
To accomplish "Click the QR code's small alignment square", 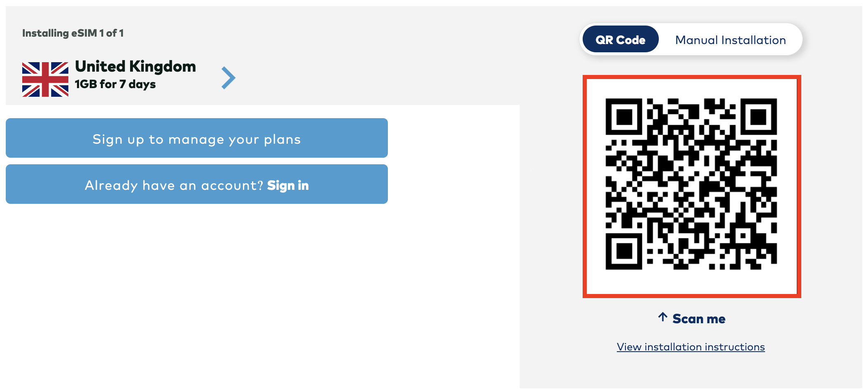I will tap(743, 236).
